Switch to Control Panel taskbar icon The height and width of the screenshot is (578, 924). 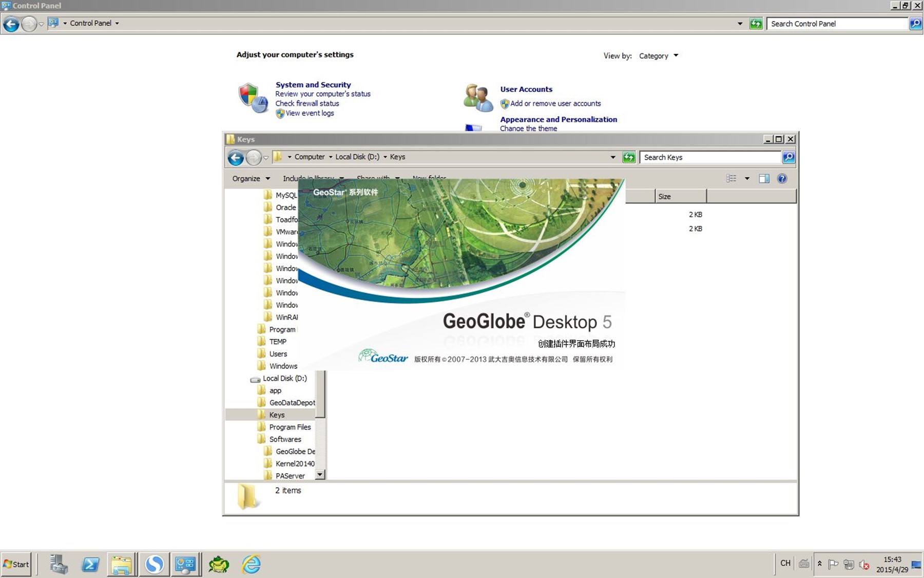[x=185, y=564]
